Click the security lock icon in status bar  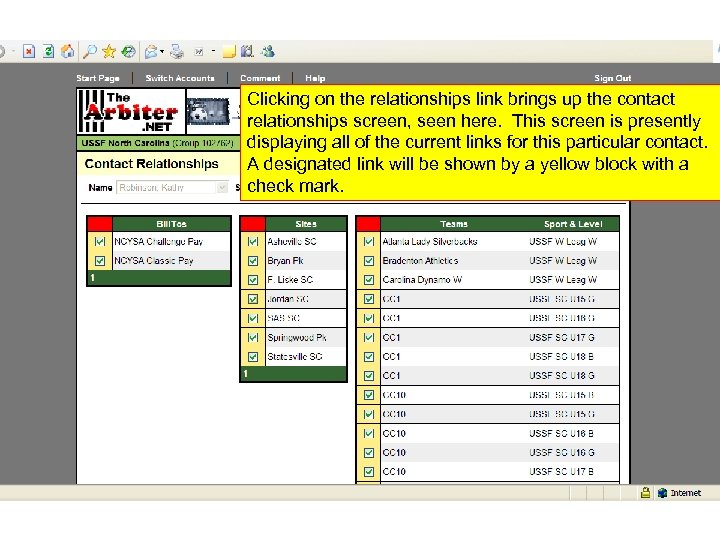[645, 493]
